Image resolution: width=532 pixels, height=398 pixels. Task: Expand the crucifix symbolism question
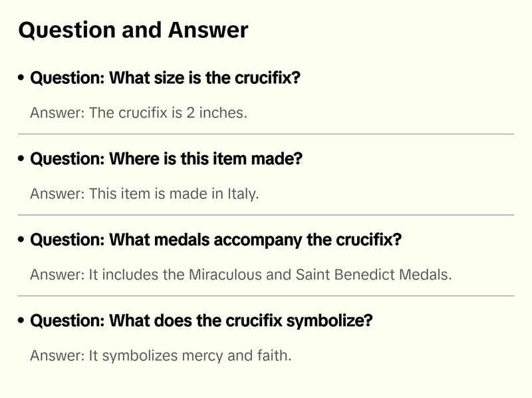[x=201, y=321]
